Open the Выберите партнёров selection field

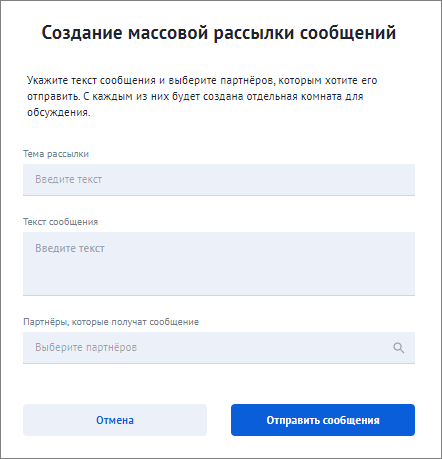click(219, 348)
